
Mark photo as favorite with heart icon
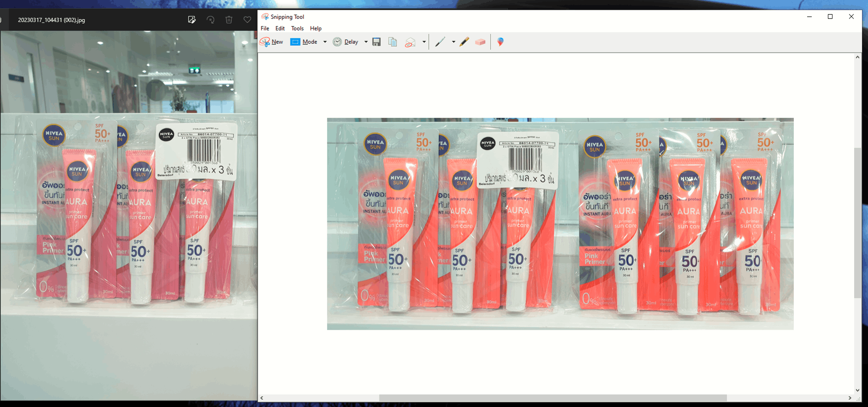pyautogui.click(x=248, y=20)
